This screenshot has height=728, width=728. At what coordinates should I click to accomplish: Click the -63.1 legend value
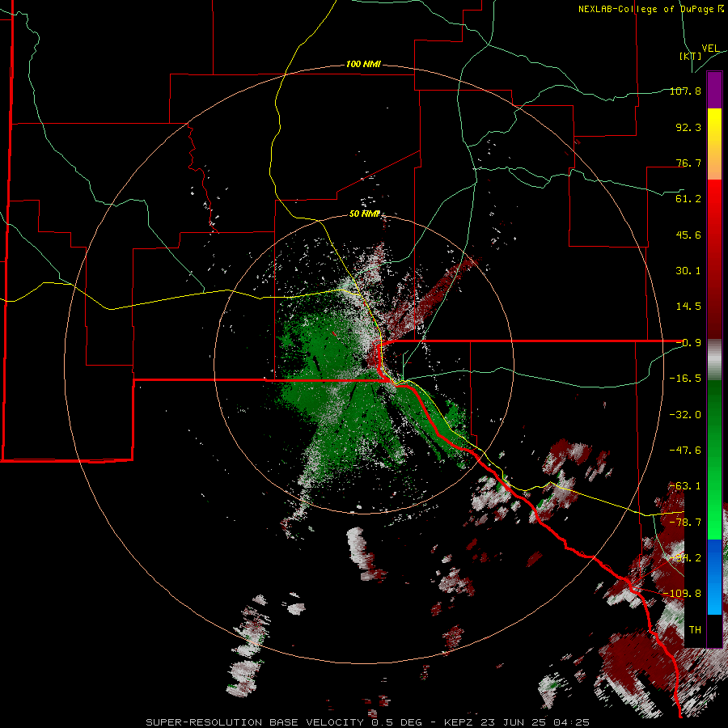685,486
